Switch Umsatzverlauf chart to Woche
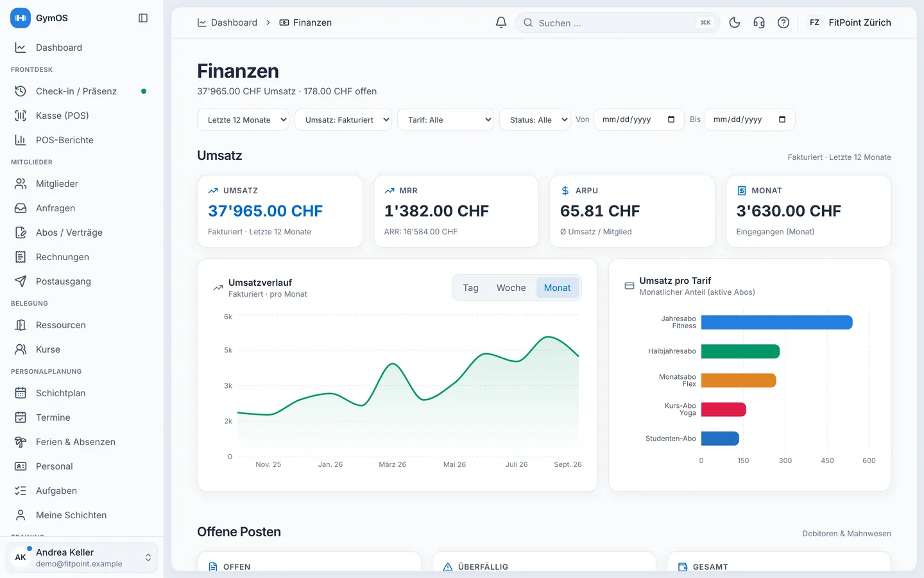 click(511, 288)
